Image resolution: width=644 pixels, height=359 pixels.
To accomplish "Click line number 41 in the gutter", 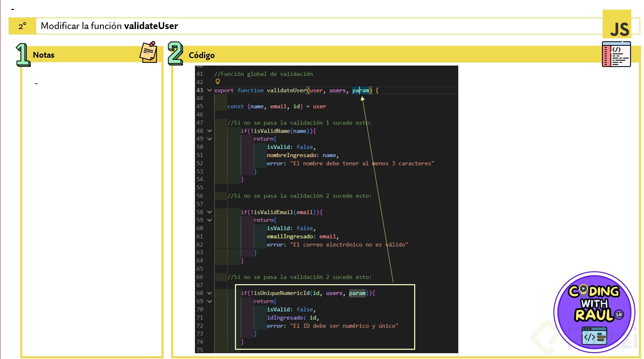I will 200,74.
